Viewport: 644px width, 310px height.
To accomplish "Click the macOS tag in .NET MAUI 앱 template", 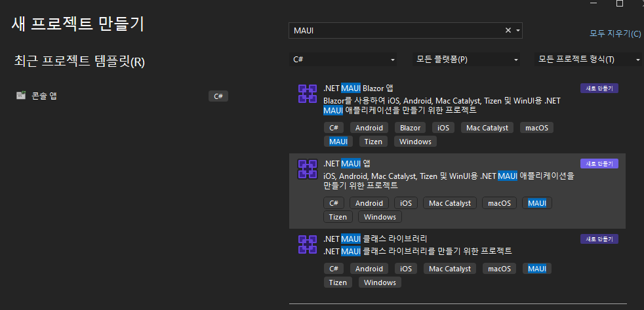I will pyautogui.click(x=500, y=203).
